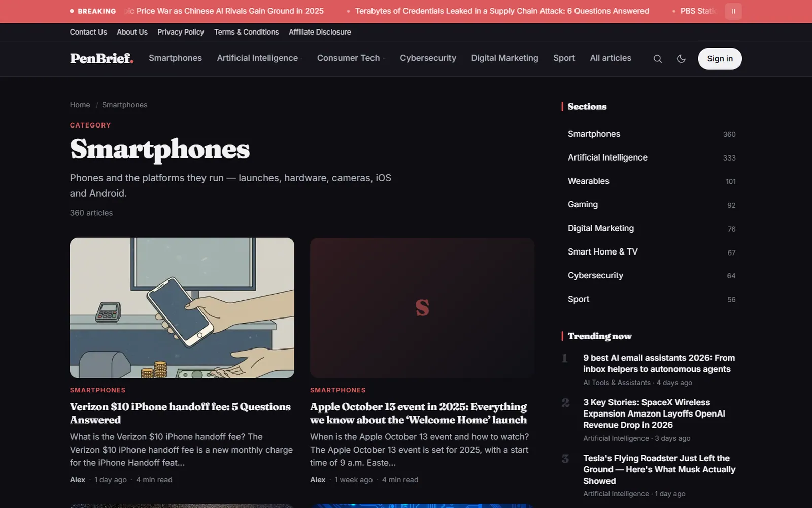The width and height of the screenshot is (812, 508).
Task: Open the Smartphones nav item
Action: (175, 58)
